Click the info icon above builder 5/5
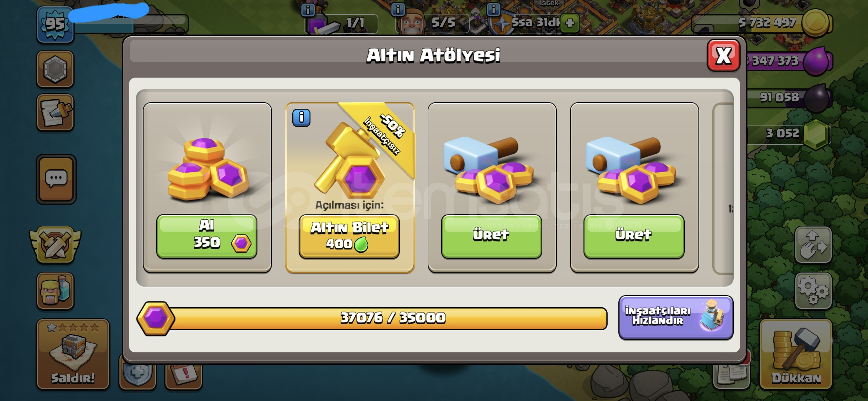The image size is (868, 401). click(398, 10)
